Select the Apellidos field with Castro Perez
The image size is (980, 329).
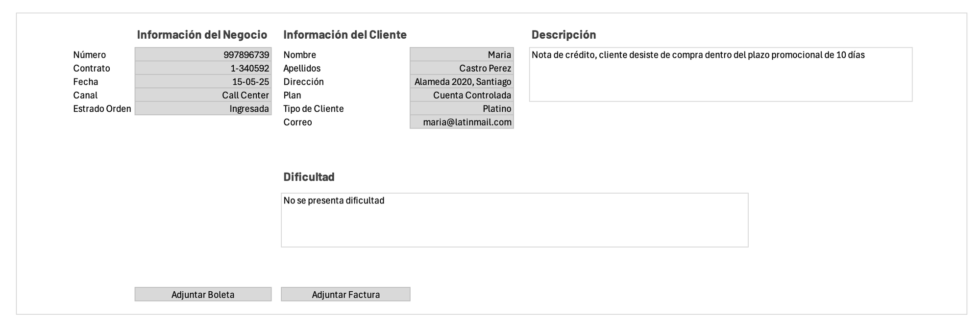pyautogui.click(x=462, y=68)
